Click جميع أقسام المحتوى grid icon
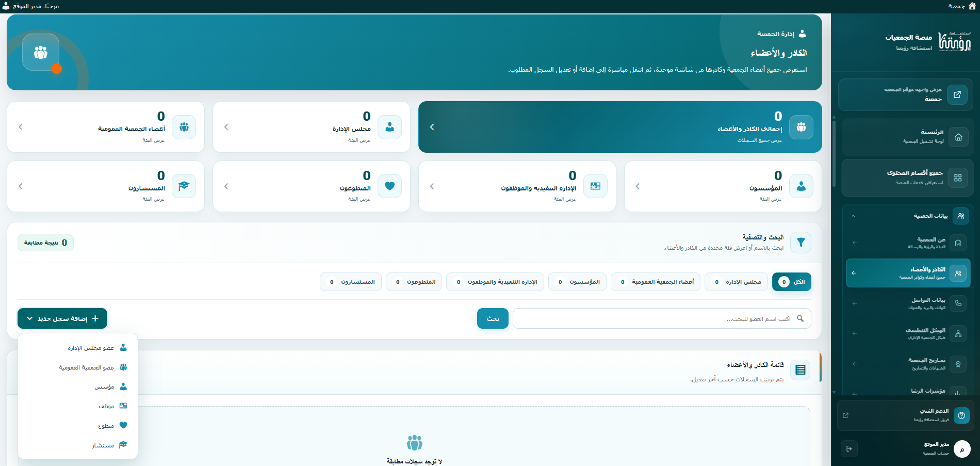The width and height of the screenshot is (980, 466). (x=958, y=178)
